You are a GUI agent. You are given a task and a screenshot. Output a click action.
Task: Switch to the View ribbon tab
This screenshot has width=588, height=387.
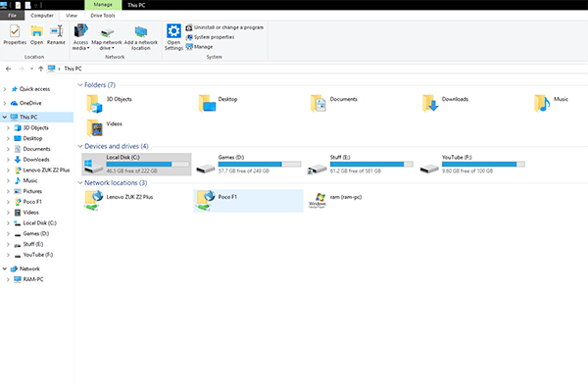coord(72,16)
